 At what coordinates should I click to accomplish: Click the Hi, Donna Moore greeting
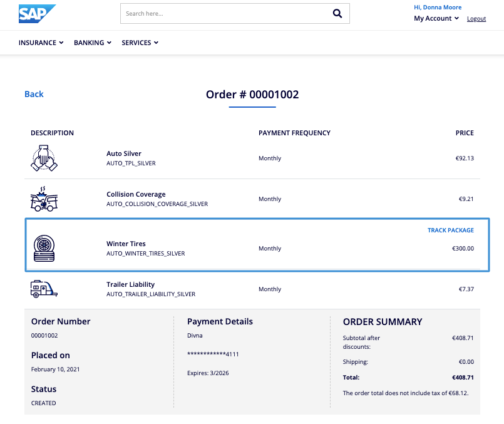[438, 8]
